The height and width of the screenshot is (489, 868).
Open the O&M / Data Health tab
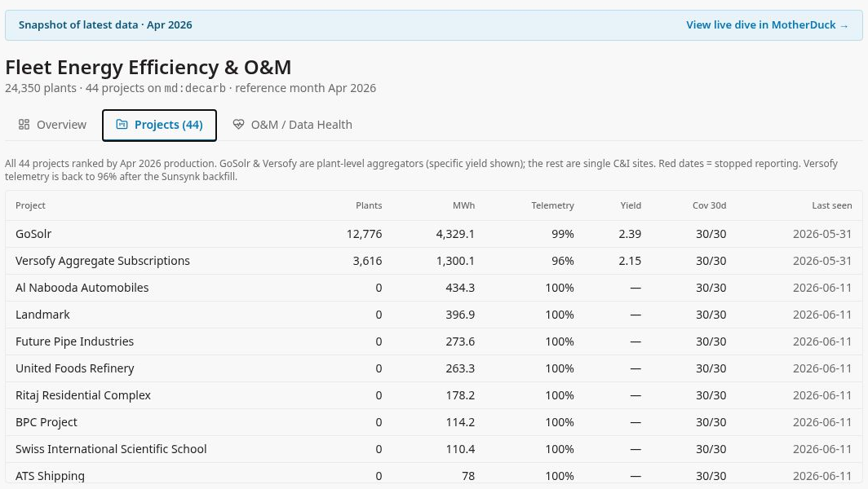(x=292, y=125)
